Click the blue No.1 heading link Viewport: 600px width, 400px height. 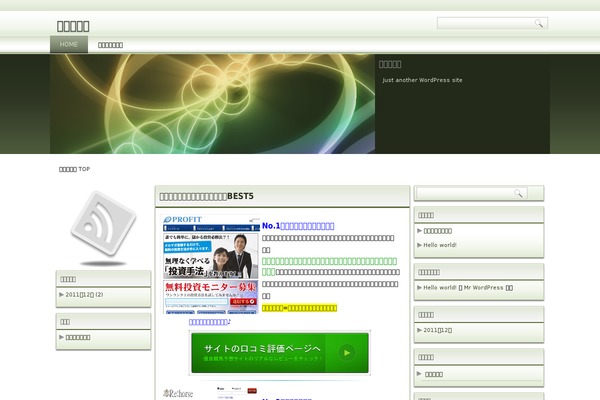coord(298,226)
